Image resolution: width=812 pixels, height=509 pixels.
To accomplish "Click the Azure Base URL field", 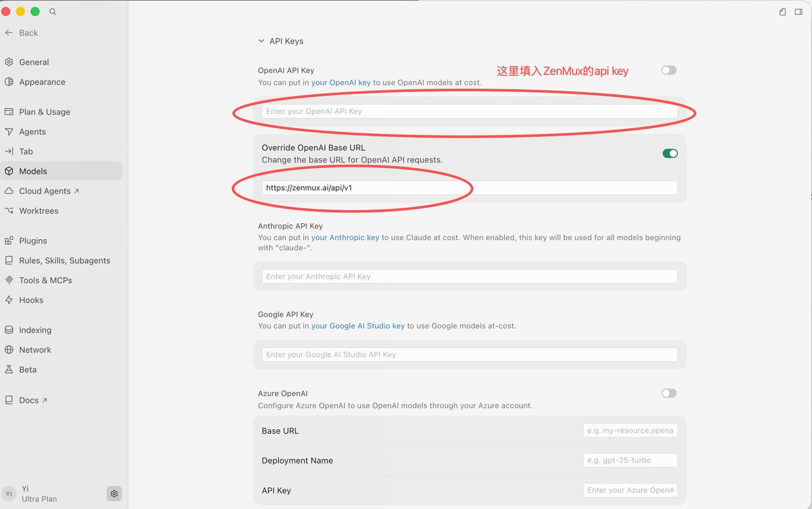I will tap(630, 430).
